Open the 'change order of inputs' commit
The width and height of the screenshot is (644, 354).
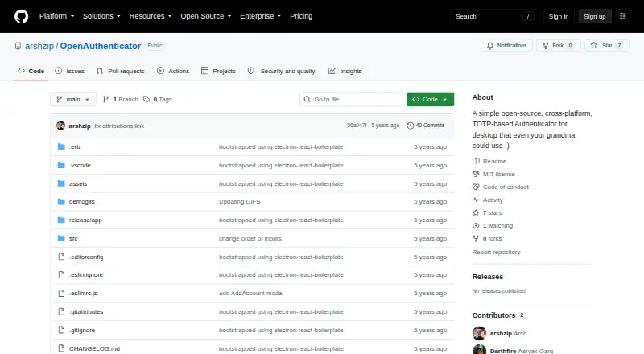coord(250,239)
